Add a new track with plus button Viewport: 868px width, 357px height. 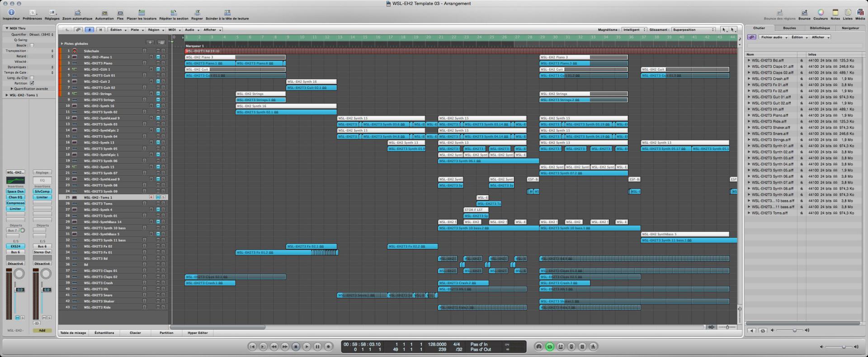(150, 43)
